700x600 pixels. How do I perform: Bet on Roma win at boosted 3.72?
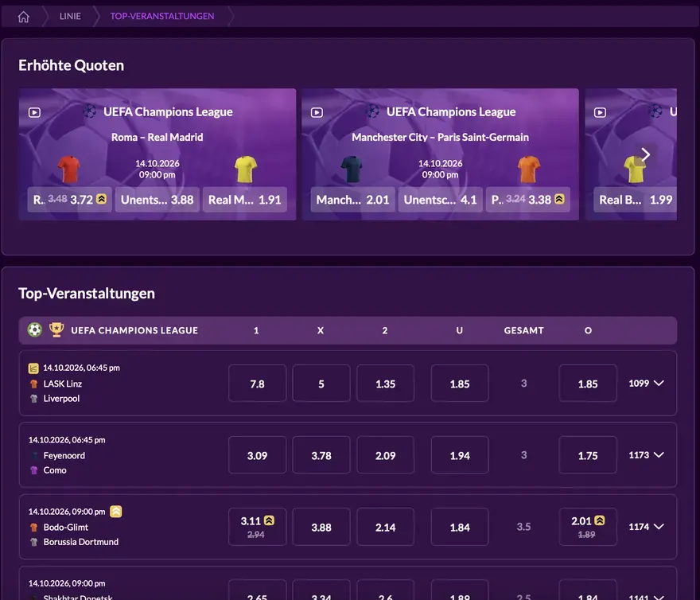point(70,199)
